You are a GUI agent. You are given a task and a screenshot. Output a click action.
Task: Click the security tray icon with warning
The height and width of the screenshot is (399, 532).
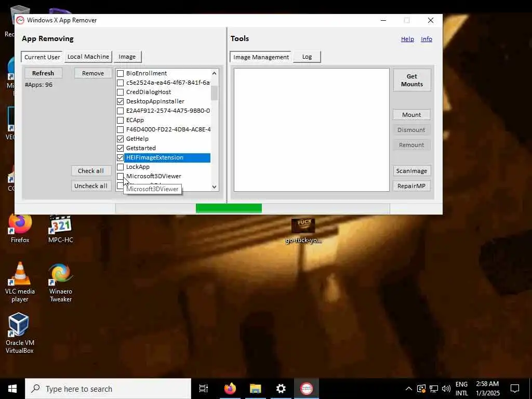click(421, 389)
